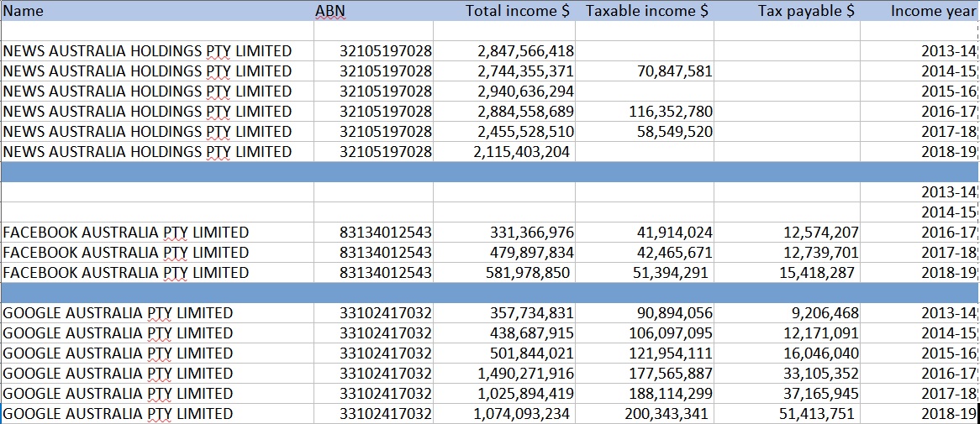Viewport: 980px width, 424px height.
Task: Select News Australia total income 2,455,528,510
Action: (x=503, y=132)
